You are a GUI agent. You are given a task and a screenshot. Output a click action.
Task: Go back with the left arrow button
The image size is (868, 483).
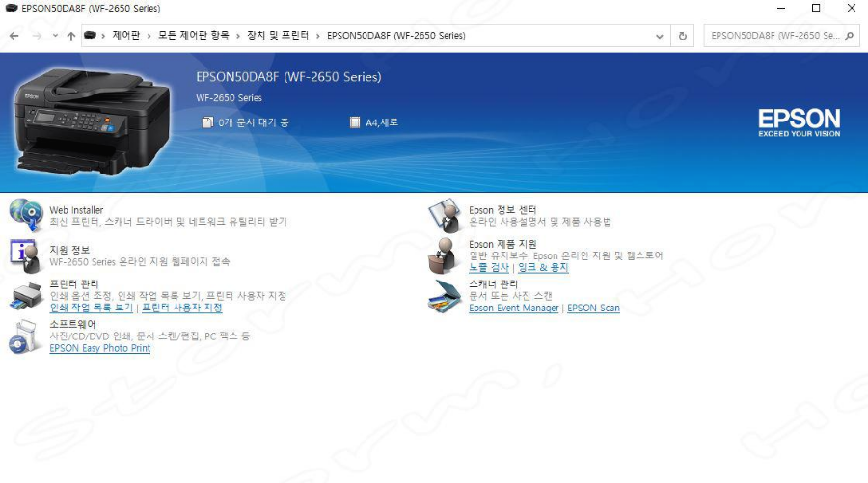tap(14, 36)
